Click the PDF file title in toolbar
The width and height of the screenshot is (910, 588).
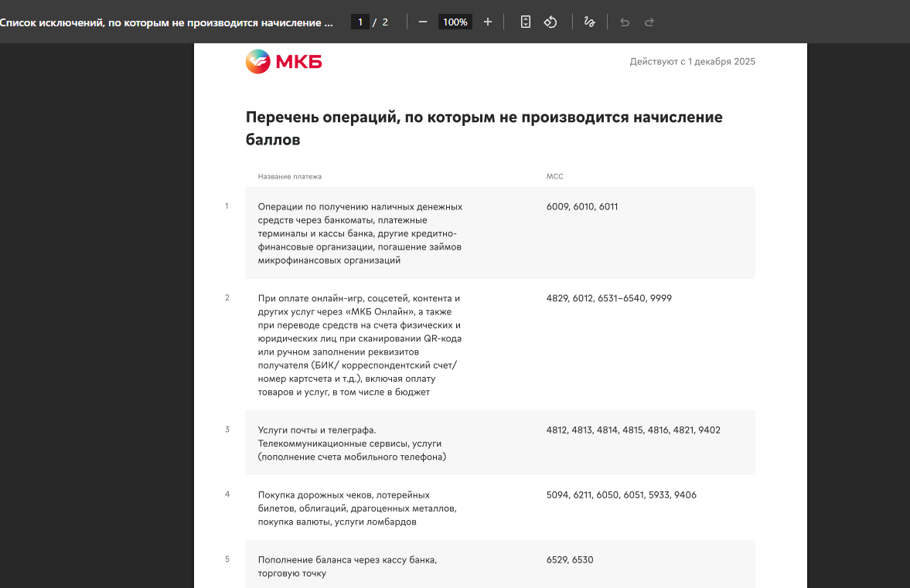(166, 22)
